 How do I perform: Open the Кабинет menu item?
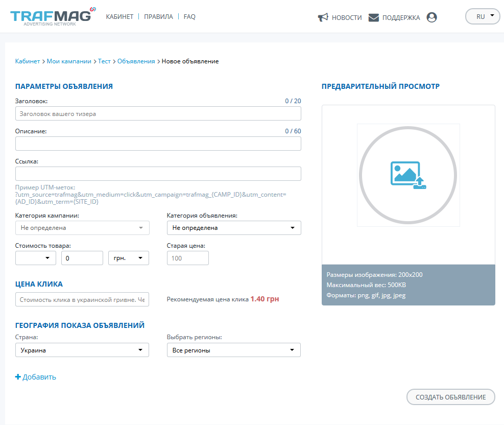pos(119,17)
